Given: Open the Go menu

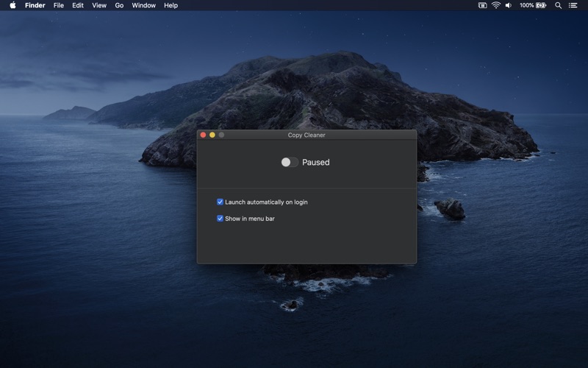Looking at the screenshot, I should click(x=119, y=5).
